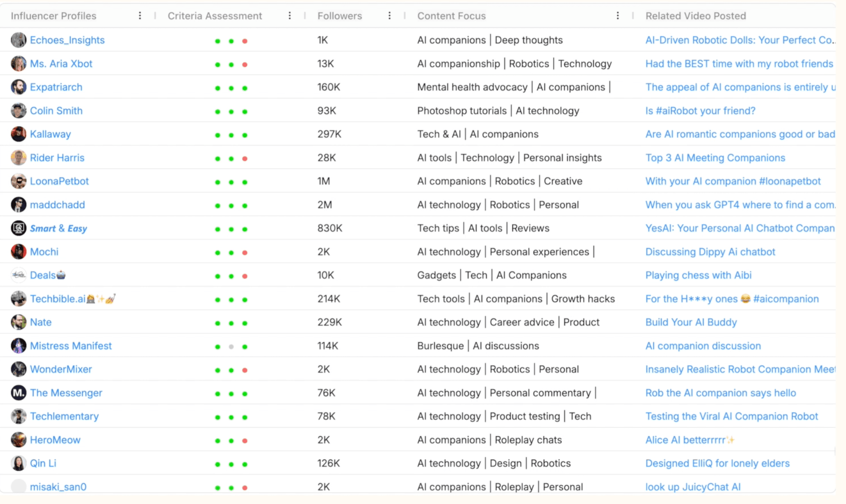Open the Influencer Profiles column options menu
The width and height of the screenshot is (846, 504).
point(140,15)
